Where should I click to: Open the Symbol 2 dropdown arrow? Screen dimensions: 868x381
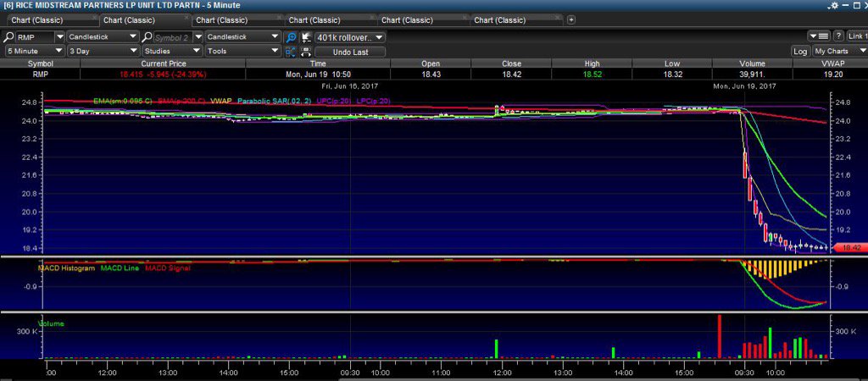198,37
